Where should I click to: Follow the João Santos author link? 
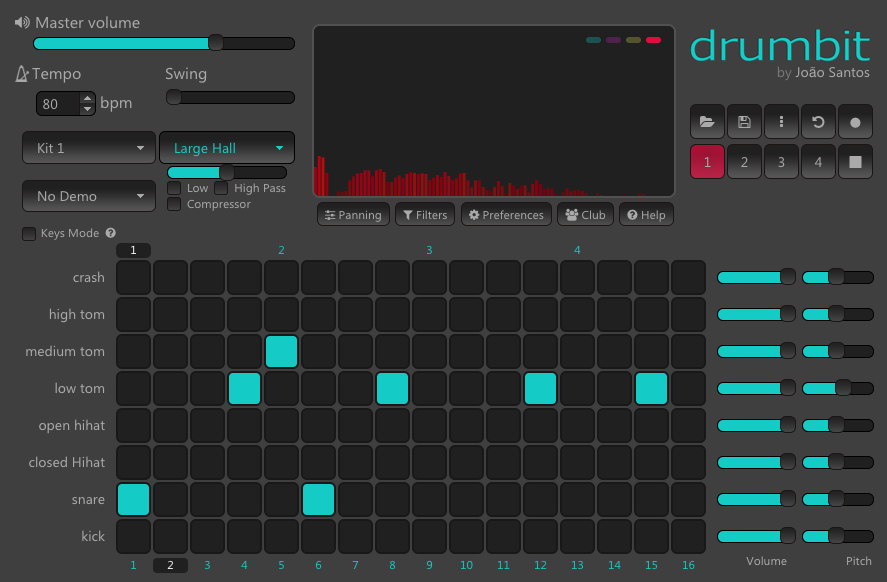(x=832, y=73)
